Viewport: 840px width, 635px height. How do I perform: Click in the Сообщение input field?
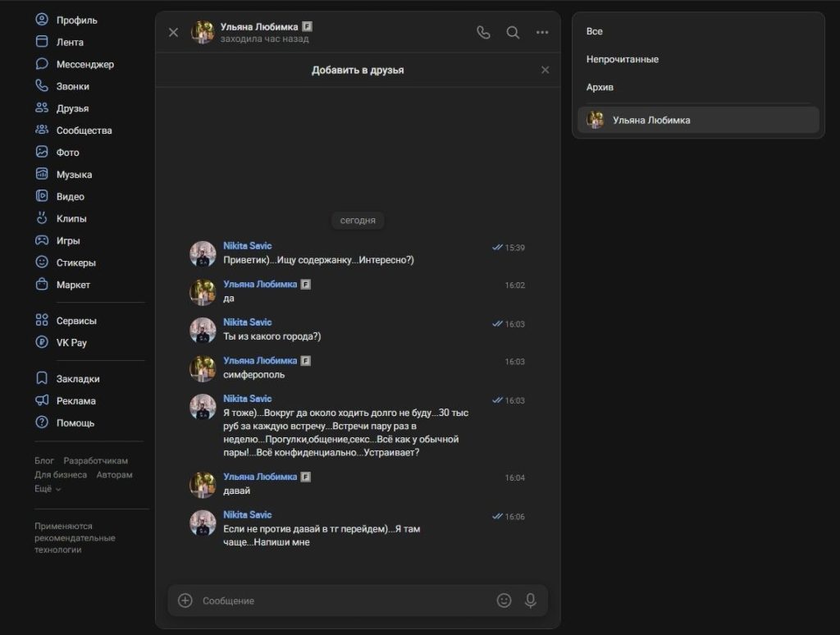(x=345, y=601)
